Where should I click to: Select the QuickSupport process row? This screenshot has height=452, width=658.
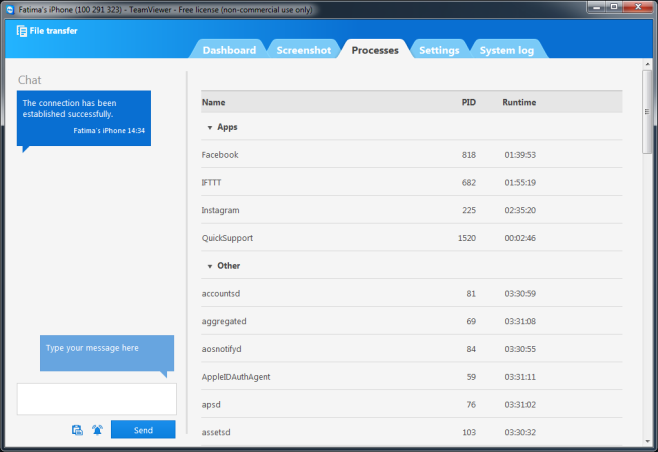[x=412, y=238]
